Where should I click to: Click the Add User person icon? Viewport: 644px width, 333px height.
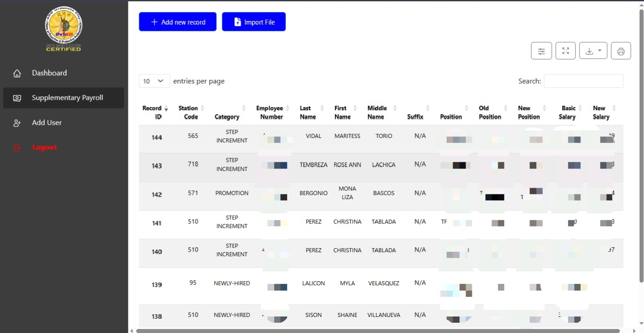coord(17,123)
